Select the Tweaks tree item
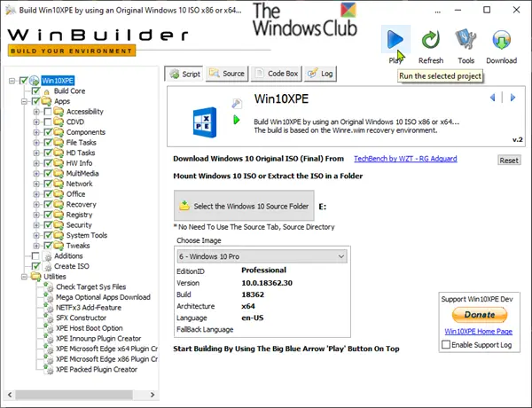The image size is (532, 408). click(x=78, y=246)
